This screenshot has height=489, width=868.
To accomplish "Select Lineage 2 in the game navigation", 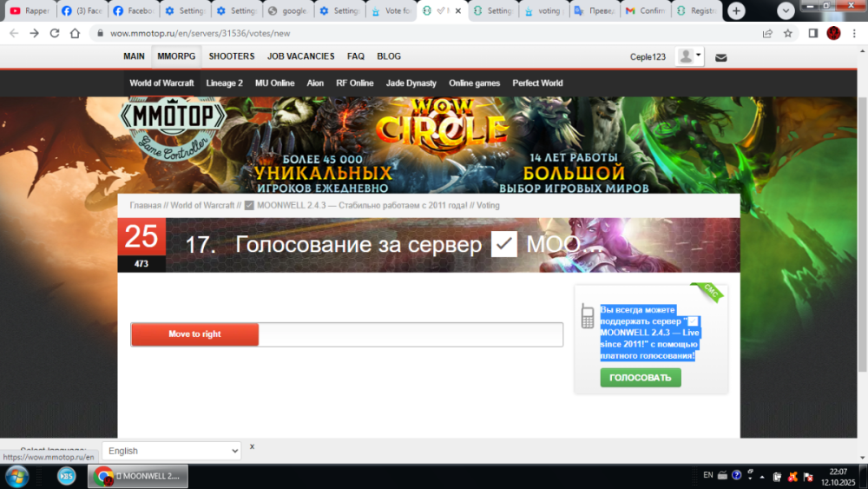I will point(224,83).
